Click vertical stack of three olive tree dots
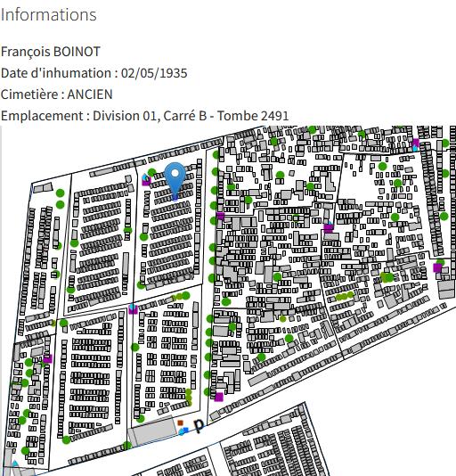 click(189, 398)
